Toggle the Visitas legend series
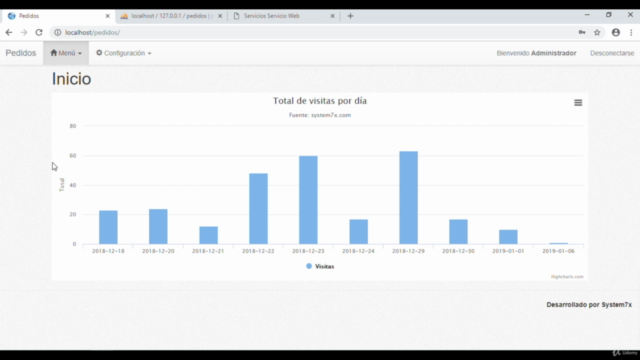Viewport: 640px width, 360px height. click(320, 266)
